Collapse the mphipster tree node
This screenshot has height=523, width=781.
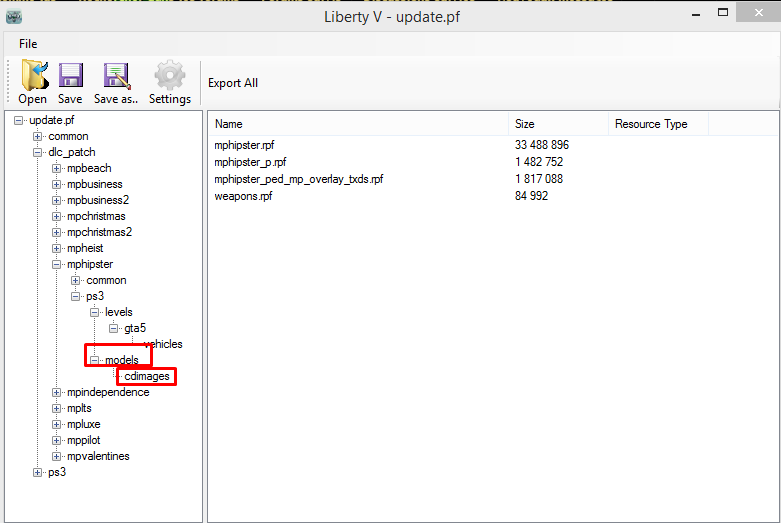point(57,265)
